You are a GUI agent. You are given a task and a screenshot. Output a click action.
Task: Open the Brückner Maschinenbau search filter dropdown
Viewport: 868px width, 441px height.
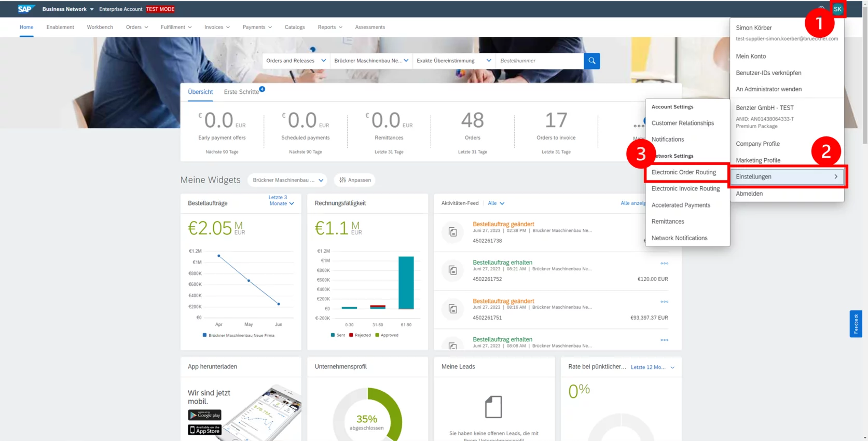pos(371,61)
